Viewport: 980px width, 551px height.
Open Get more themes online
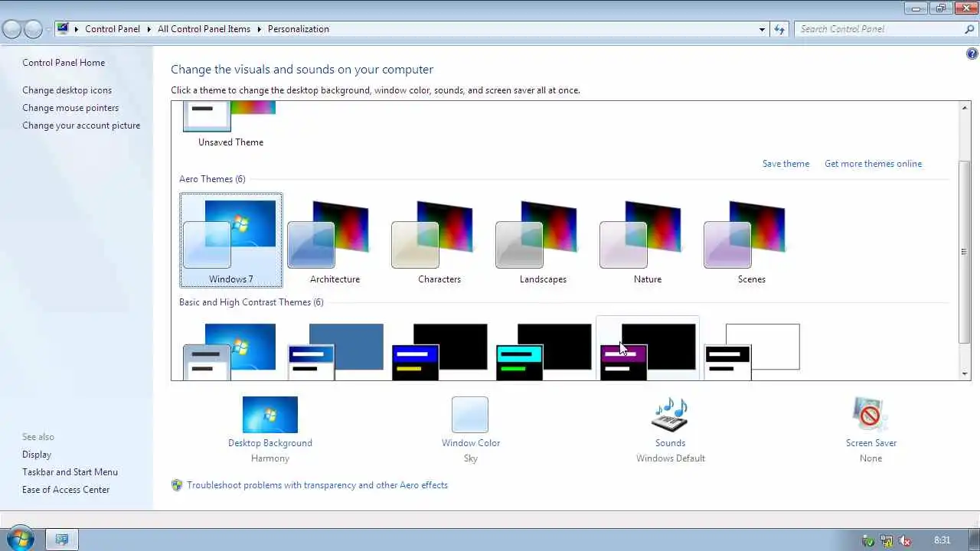[873, 164]
